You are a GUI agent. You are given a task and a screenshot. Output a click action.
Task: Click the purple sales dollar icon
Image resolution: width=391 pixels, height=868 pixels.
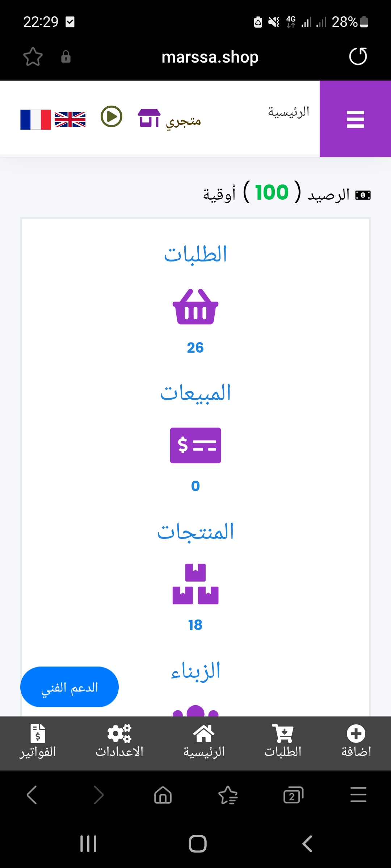point(195,445)
